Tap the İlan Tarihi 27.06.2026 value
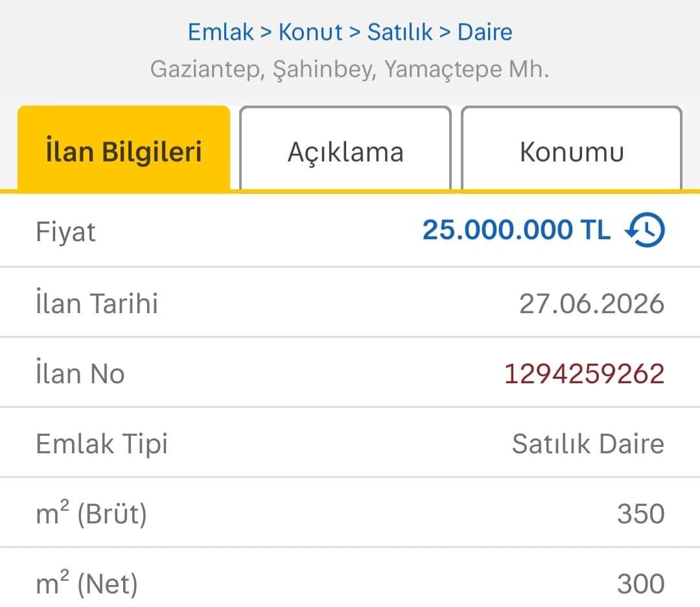Viewport: 700px width, 607px height. tap(592, 303)
